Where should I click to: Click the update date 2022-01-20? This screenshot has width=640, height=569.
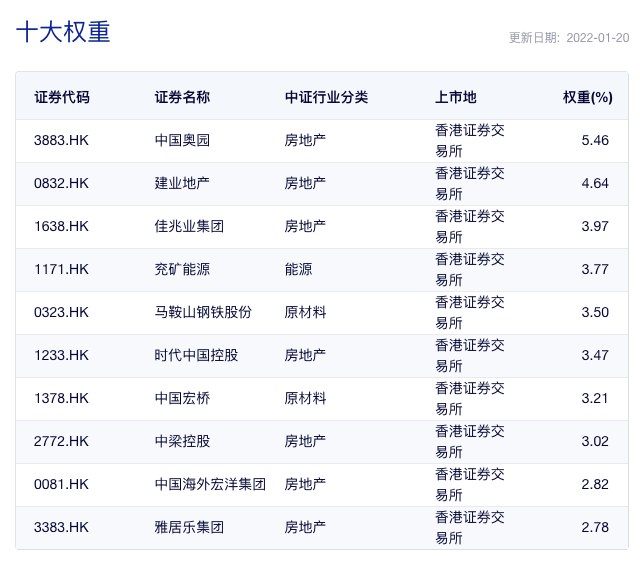(598, 38)
